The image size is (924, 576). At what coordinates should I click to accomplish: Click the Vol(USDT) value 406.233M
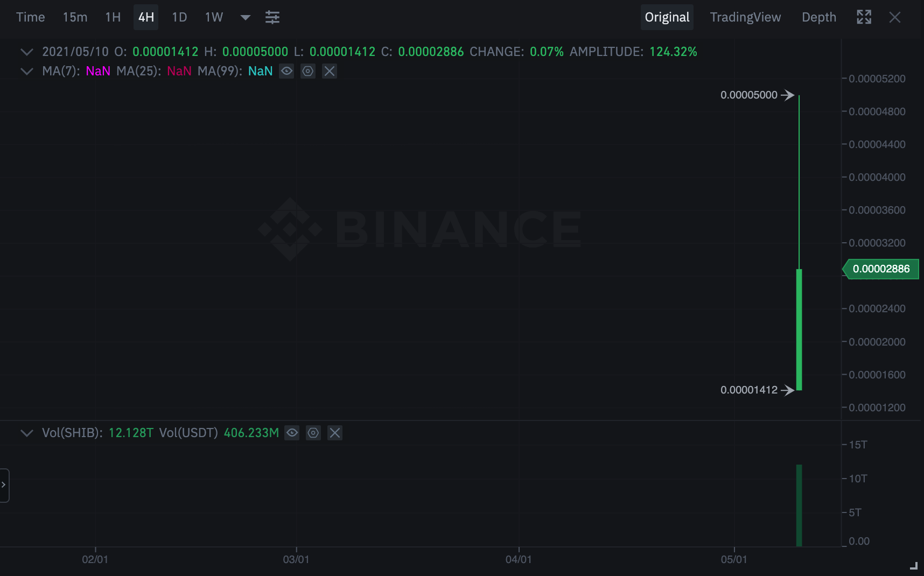251,433
